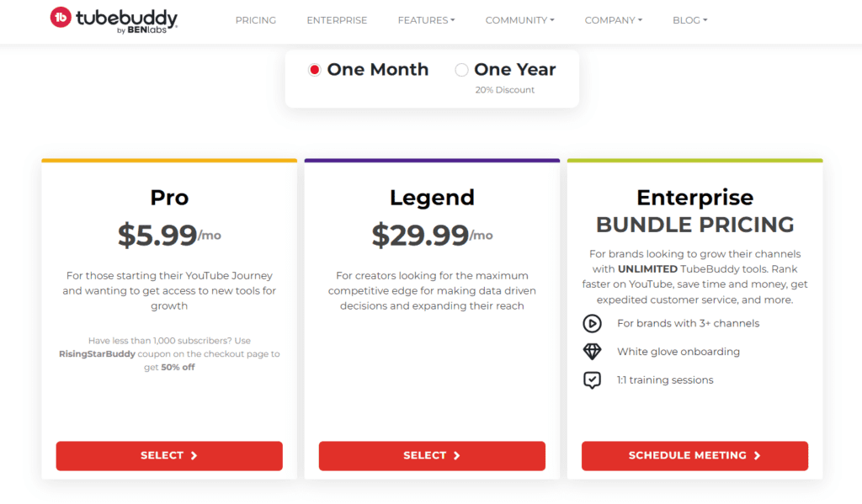Open the Company dropdown menu
This screenshot has width=862, height=504.
(613, 20)
